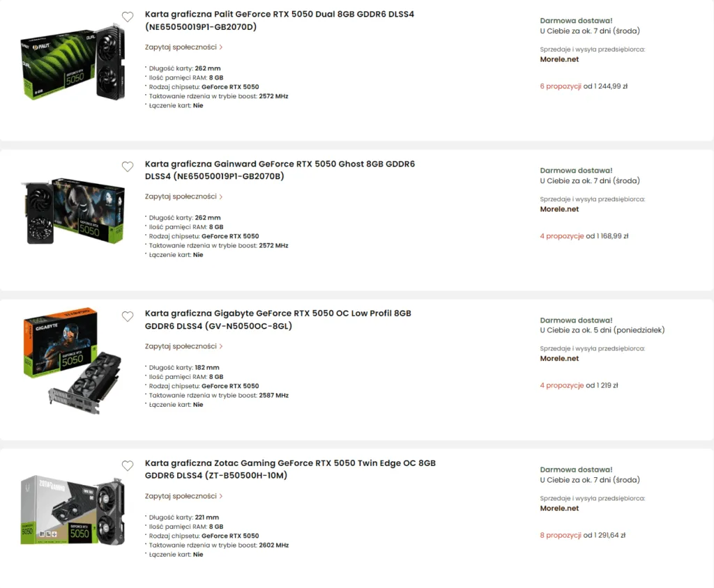Favorite the Gainward RTX 5050 Ghost card

128,167
